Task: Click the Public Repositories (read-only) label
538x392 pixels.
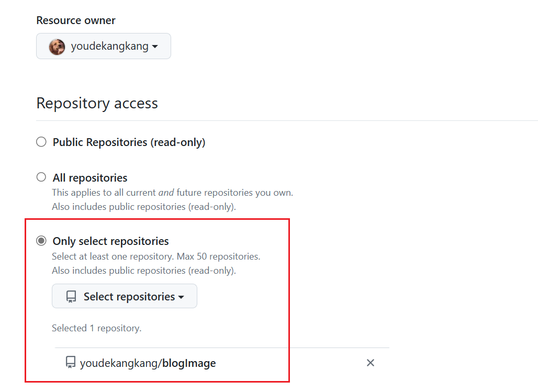Action: pos(129,142)
